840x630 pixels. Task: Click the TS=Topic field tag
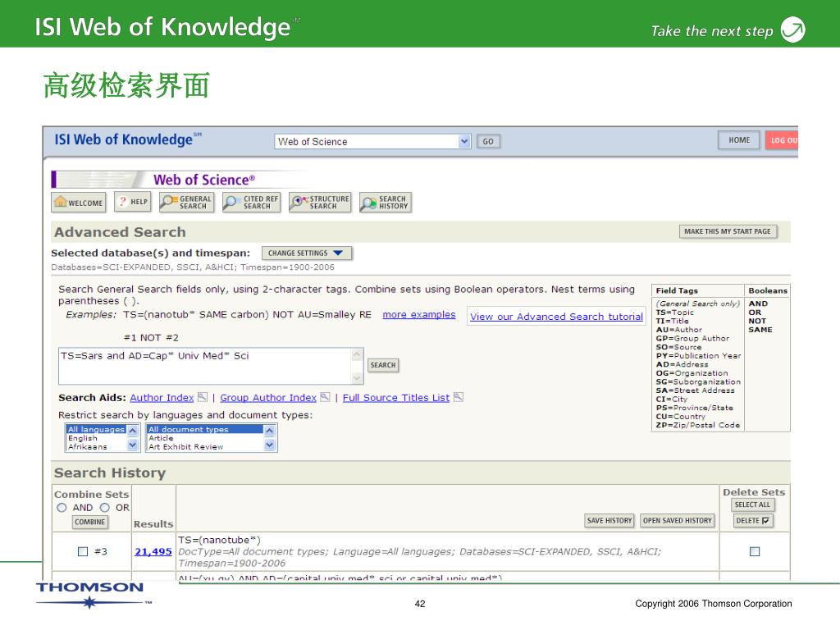pyautogui.click(x=674, y=313)
